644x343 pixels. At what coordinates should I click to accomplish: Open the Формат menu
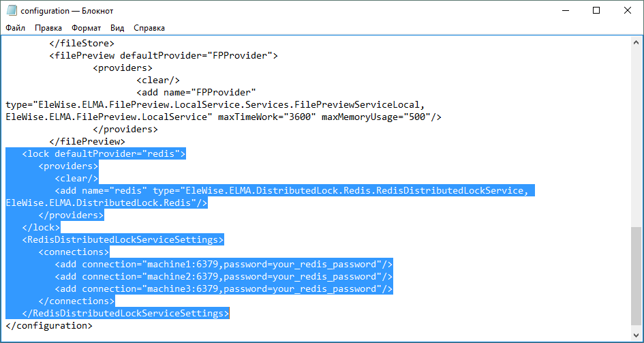tap(86, 28)
